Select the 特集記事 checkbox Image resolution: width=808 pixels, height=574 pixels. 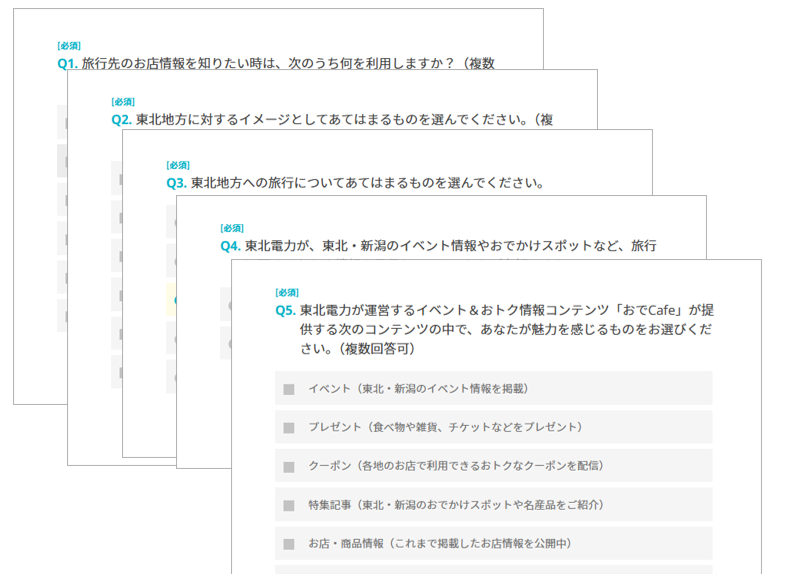[289, 505]
